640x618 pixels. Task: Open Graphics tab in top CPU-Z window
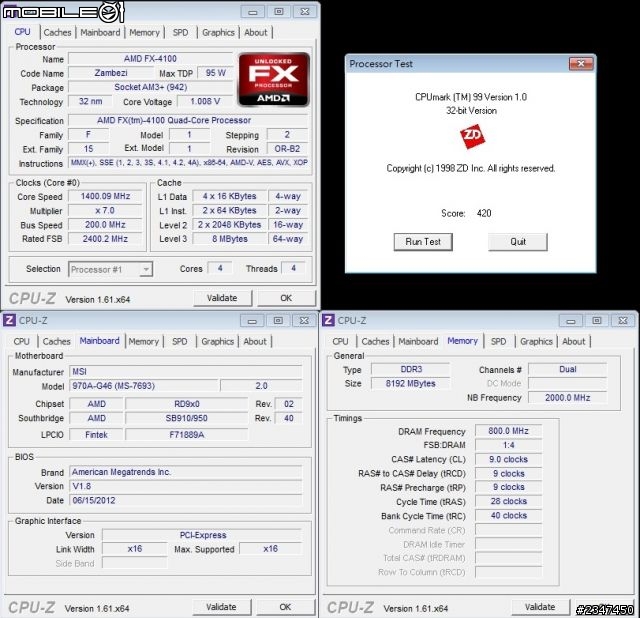click(x=218, y=32)
